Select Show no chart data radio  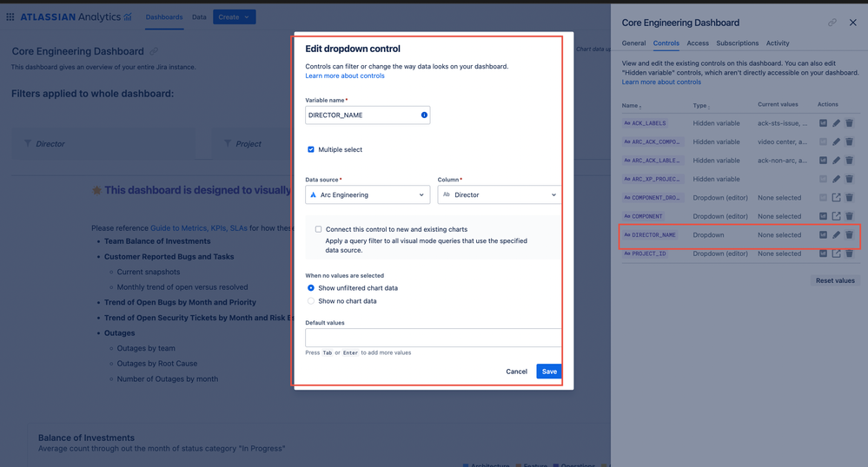pos(310,301)
